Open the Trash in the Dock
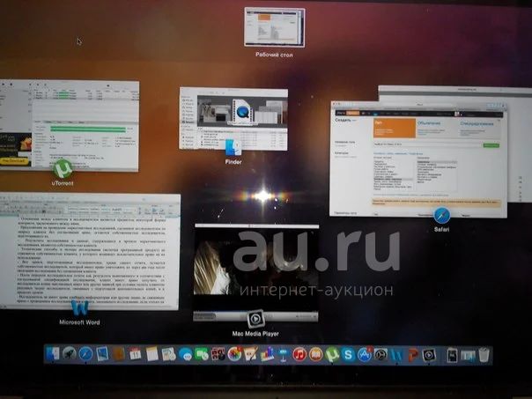Viewport: 532px width, 399px height. click(484, 355)
